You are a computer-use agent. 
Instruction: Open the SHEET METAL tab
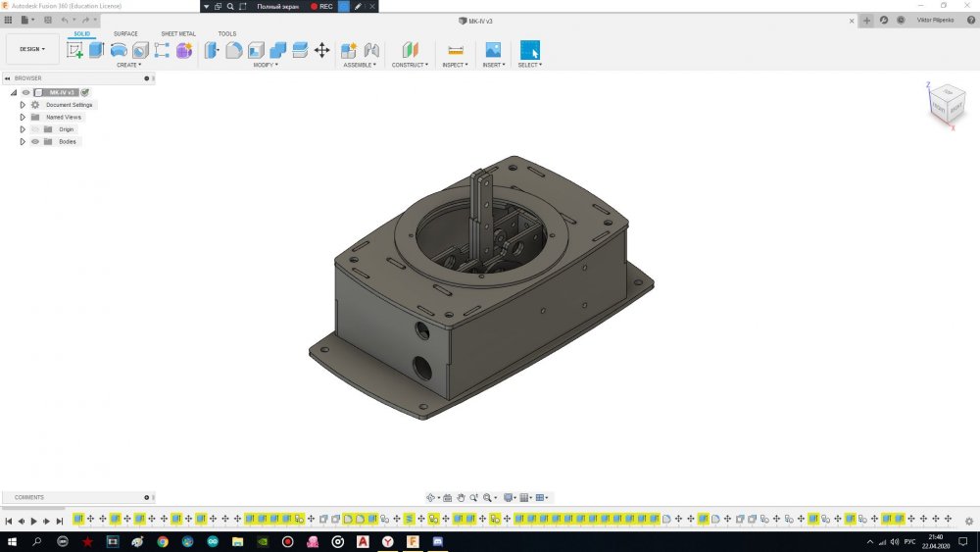click(x=178, y=33)
